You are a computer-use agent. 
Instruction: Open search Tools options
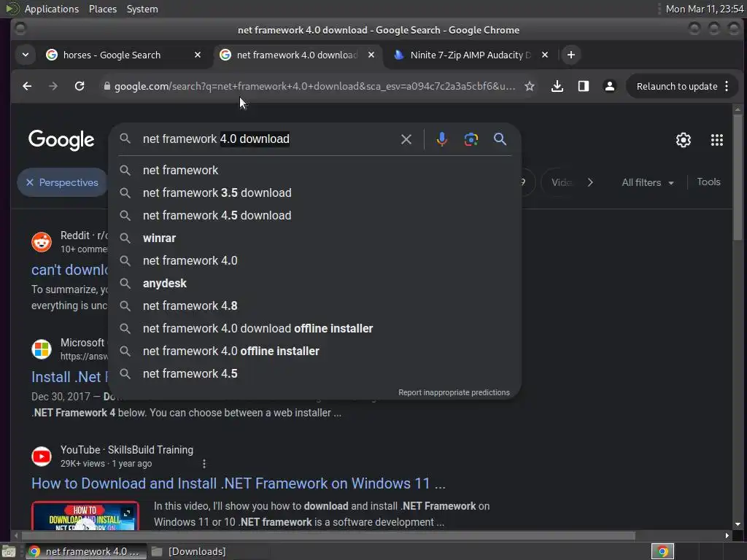click(x=708, y=182)
